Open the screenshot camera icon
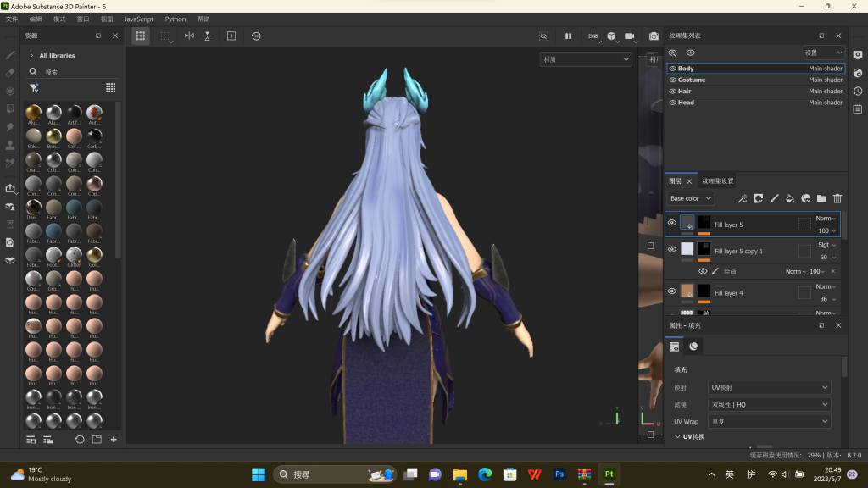This screenshot has width=868, height=488. pos(654,36)
